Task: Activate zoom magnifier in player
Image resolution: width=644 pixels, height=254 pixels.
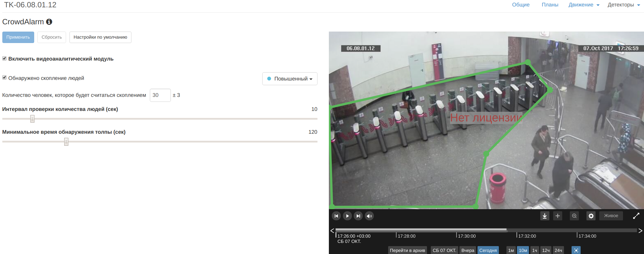Action: click(x=574, y=216)
